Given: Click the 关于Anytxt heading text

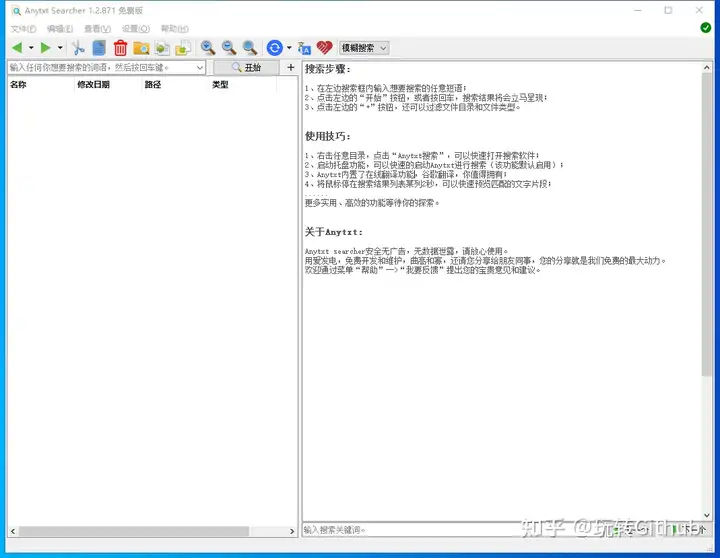Looking at the screenshot, I should pyautogui.click(x=334, y=231).
